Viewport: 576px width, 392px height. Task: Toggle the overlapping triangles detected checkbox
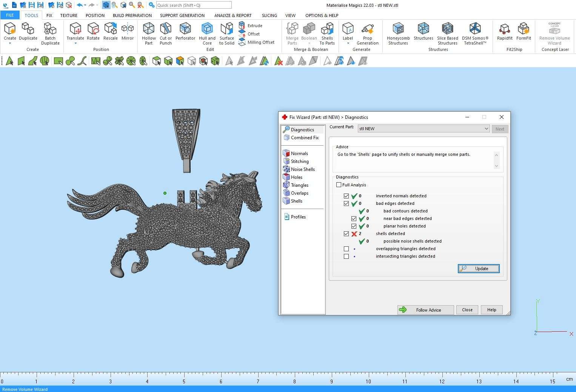click(x=346, y=249)
